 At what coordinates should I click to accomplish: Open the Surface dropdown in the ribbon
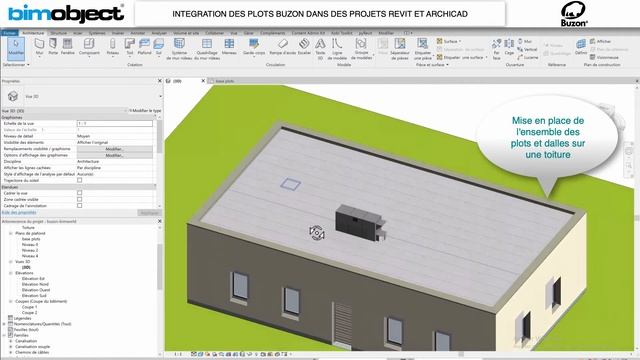click(449, 41)
